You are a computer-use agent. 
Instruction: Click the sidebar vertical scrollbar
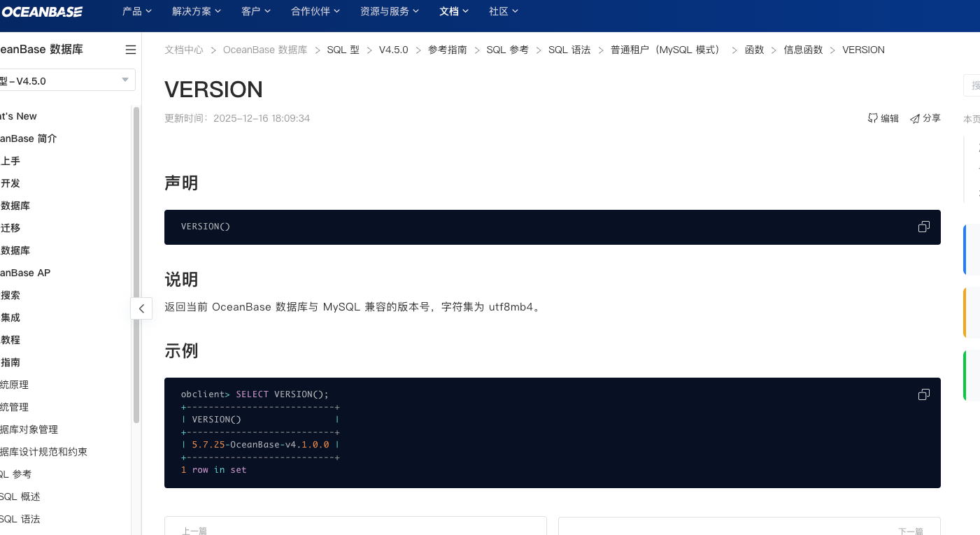tap(136, 266)
